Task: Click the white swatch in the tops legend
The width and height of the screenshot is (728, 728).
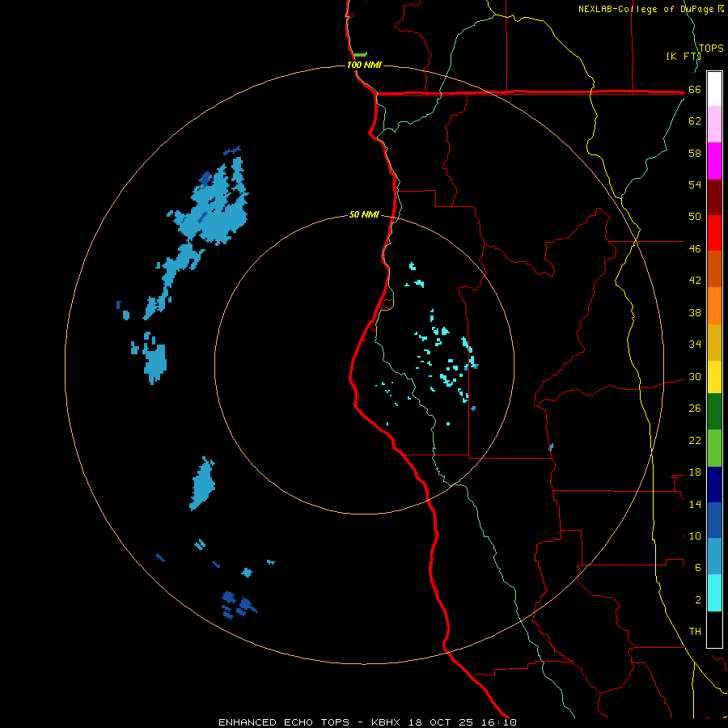Action: click(x=714, y=89)
